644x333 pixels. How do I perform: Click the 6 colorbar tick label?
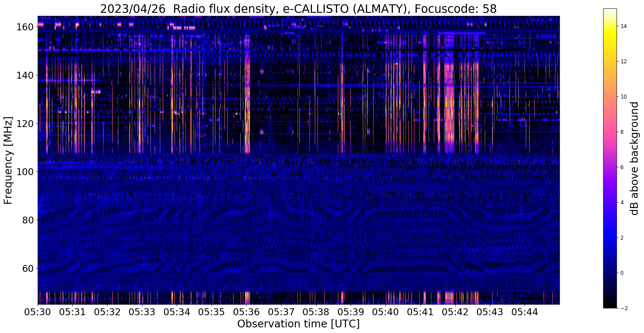[x=622, y=167]
